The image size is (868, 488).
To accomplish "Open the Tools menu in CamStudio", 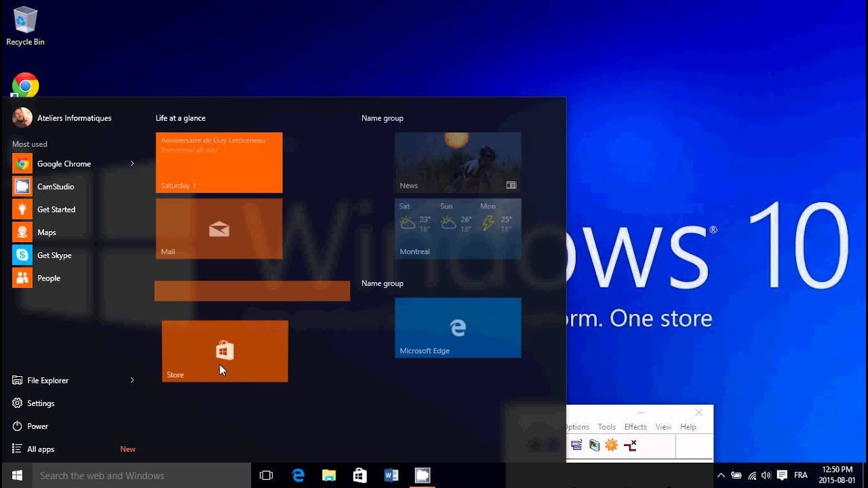I will click(607, 427).
